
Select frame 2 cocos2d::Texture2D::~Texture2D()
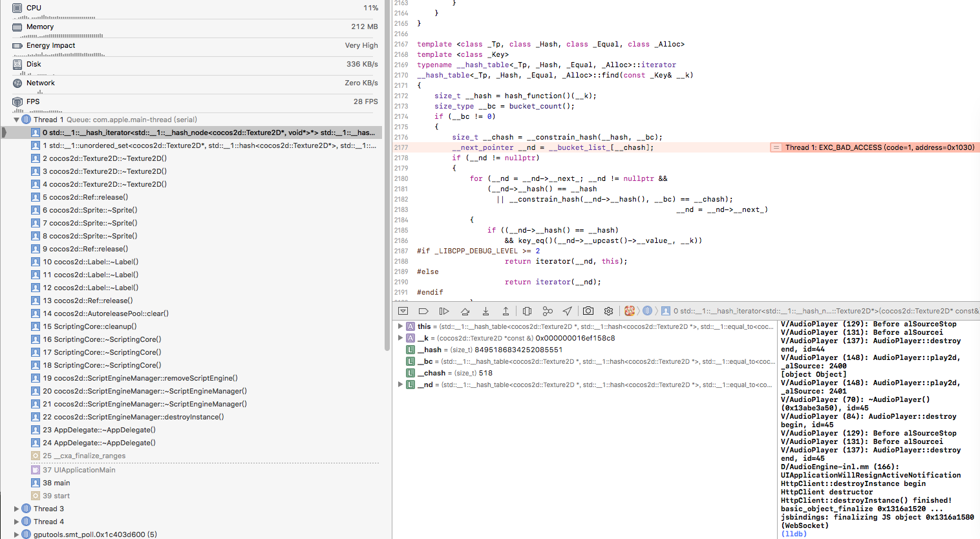193,158
